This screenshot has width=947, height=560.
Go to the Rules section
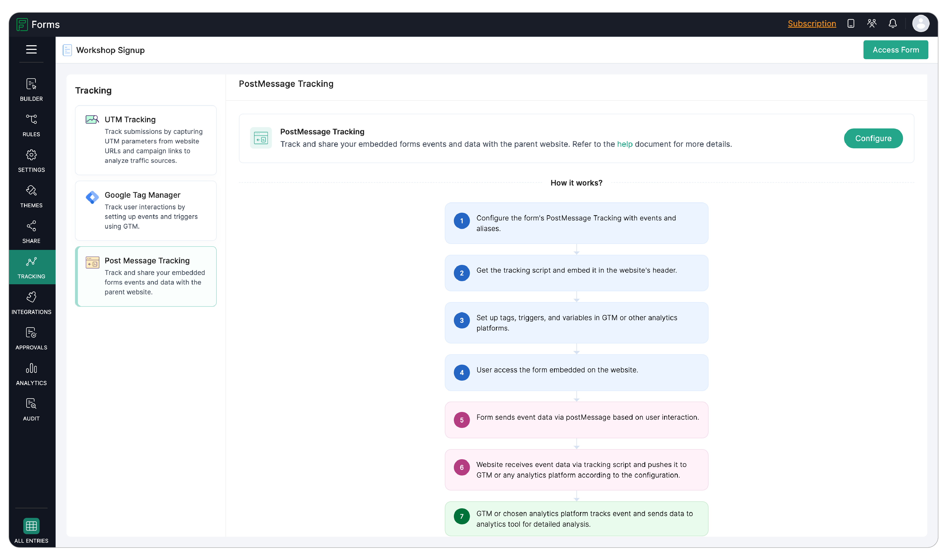[31, 125]
